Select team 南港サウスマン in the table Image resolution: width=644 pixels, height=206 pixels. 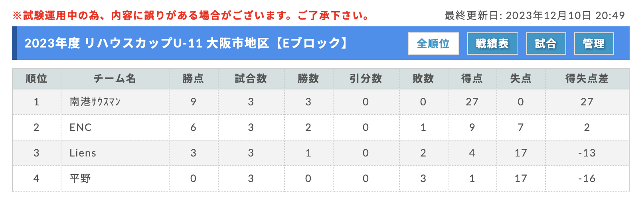(x=95, y=102)
